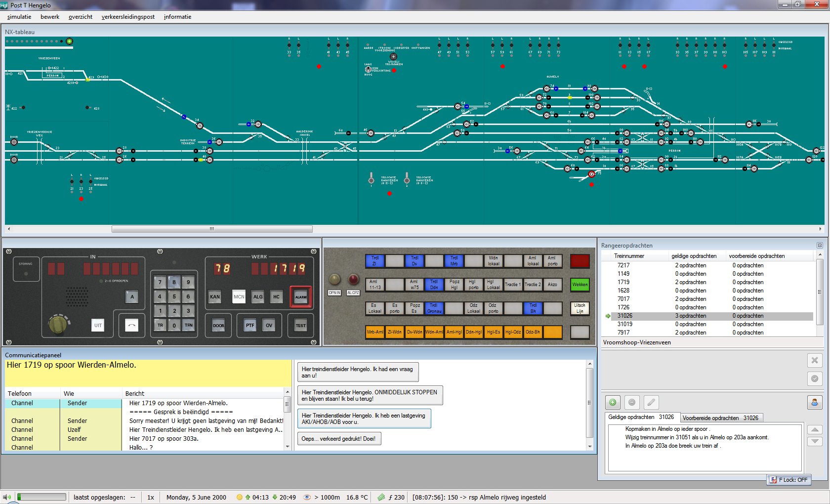The height and width of the screenshot is (504, 830).
Task: Toggle the ALG button
Action: (258, 296)
